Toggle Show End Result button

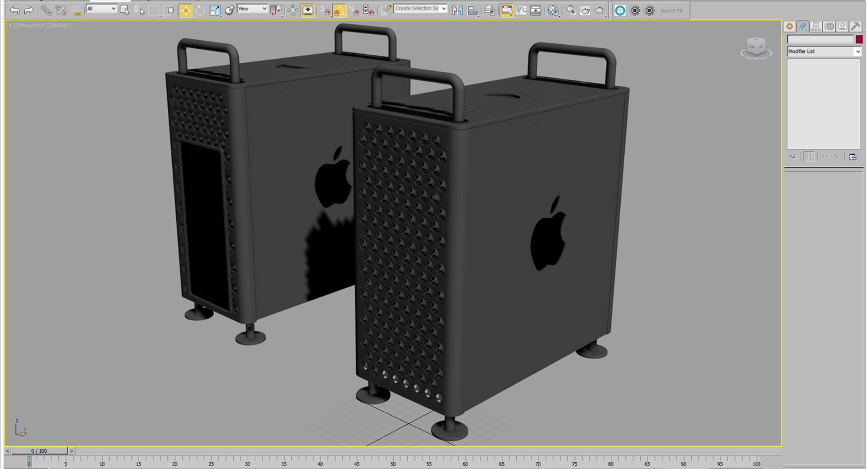coord(809,157)
